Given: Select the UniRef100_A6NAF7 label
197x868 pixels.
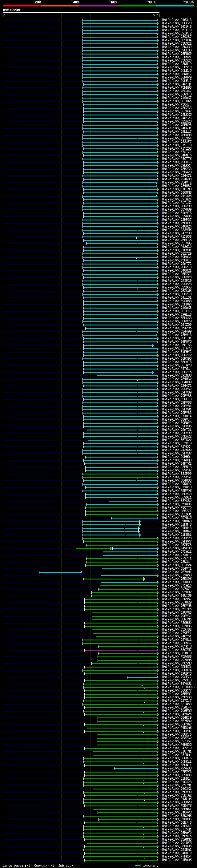Looking at the screenshot, I should tap(176, 74).
